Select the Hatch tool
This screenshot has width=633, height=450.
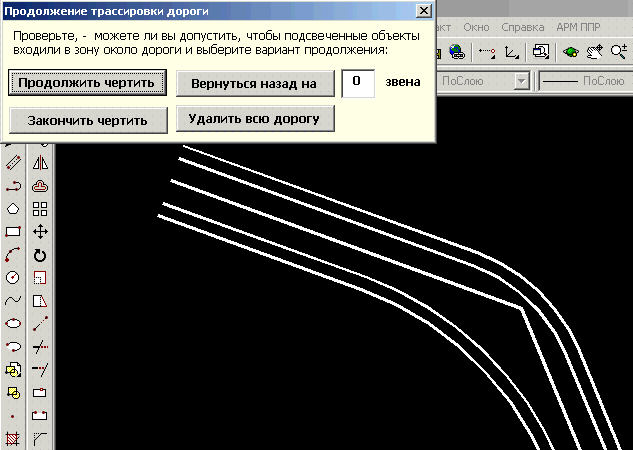tap(13, 439)
